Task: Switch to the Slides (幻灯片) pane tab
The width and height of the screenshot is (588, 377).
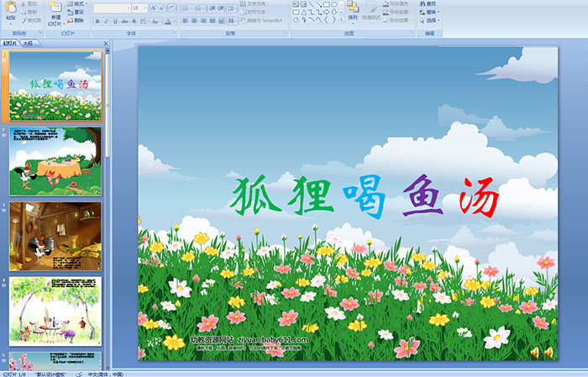Action: coord(9,42)
